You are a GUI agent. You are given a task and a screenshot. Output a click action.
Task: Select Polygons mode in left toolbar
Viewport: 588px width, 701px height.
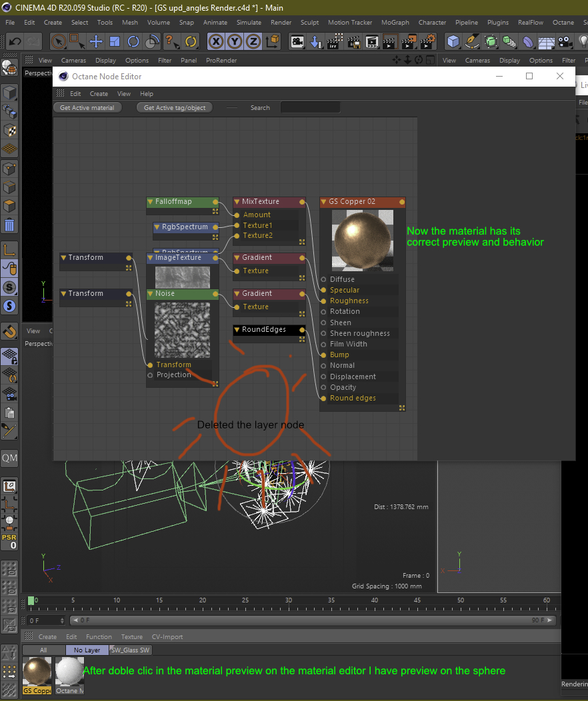tap(9, 206)
